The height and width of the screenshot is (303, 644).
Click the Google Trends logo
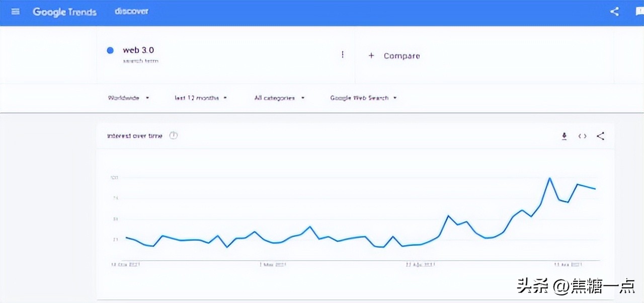pyautogui.click(x=64, y=12)
